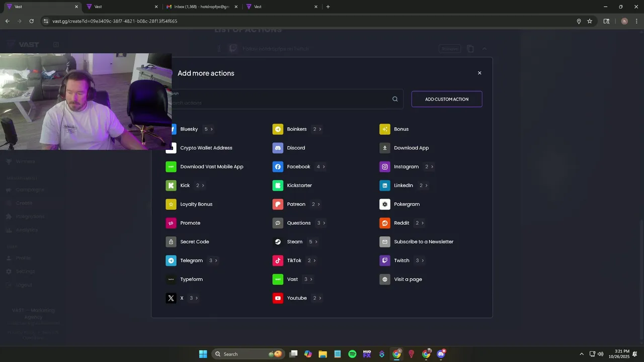Choose the TikTok icon
This screenshot has height=362, width=644.
click(278, 260)
